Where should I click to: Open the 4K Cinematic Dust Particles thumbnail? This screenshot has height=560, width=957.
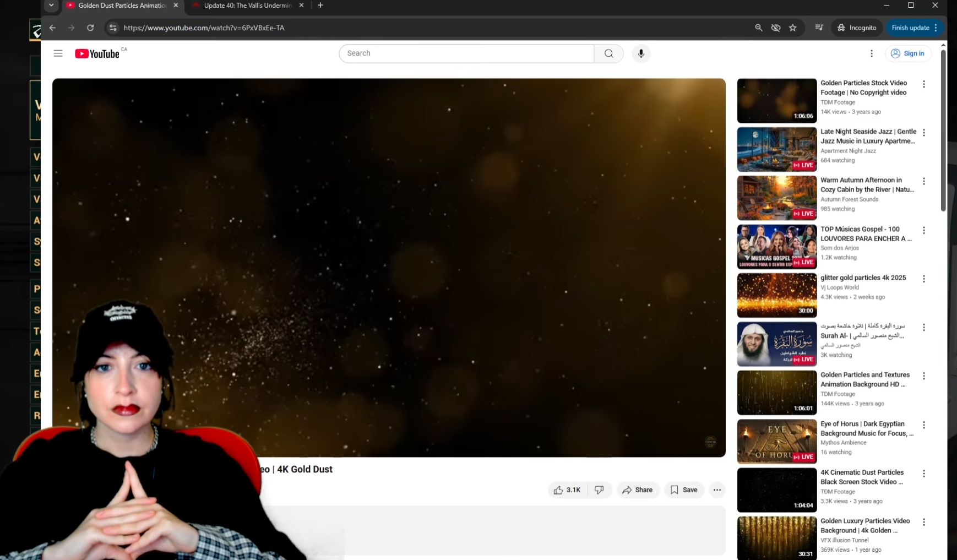pyautogui.click(x=777, y=490)
